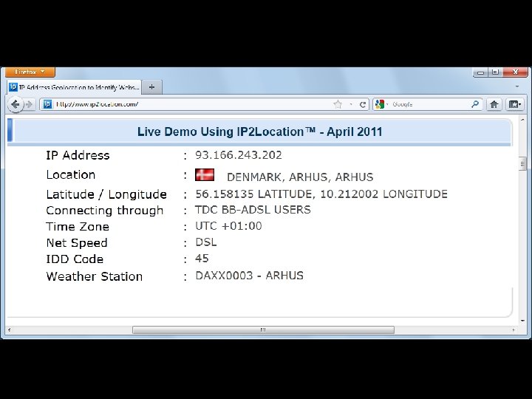This screenshot has height=399, width=532.
Task: Click the Latitude / Longitude label
Action: point(106,194)
